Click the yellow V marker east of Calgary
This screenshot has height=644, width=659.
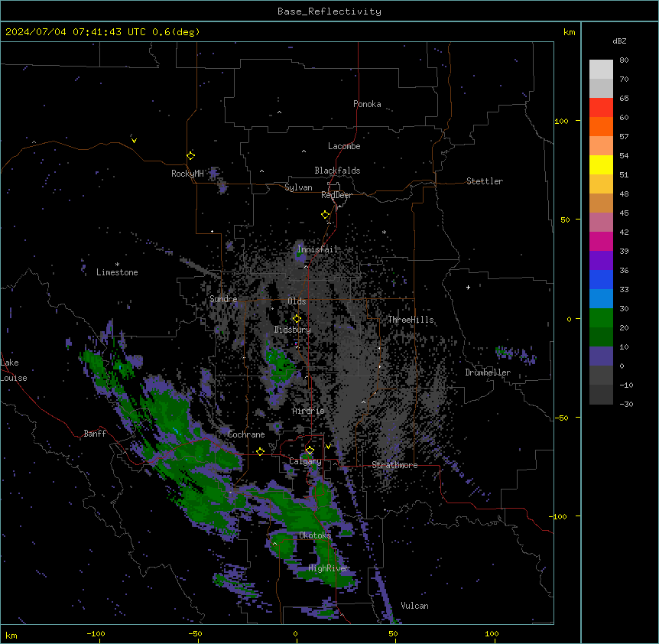click(328, 447)
